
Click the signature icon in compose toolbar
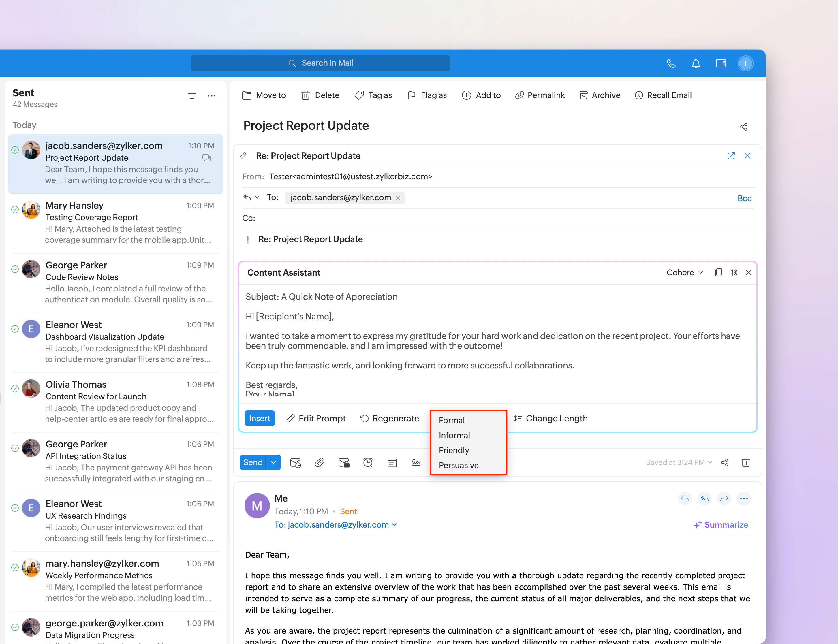point(416,462)
